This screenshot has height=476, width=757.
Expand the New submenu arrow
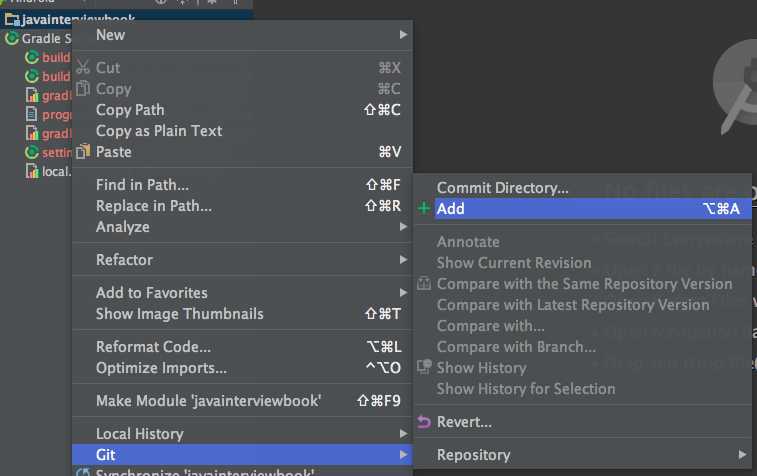coord(403,35)
